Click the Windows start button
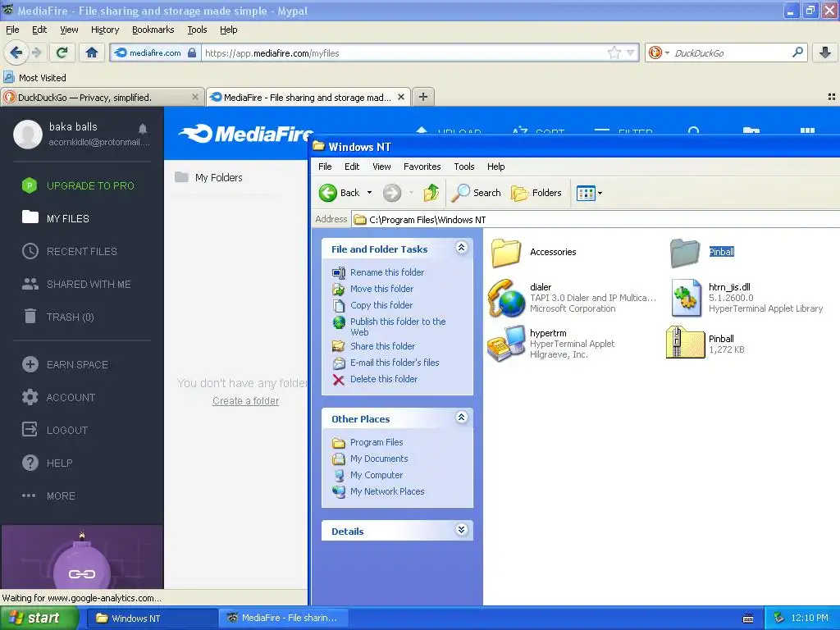Screen dimensions: 840x630 pyautogui.click(x=39, y=618)
